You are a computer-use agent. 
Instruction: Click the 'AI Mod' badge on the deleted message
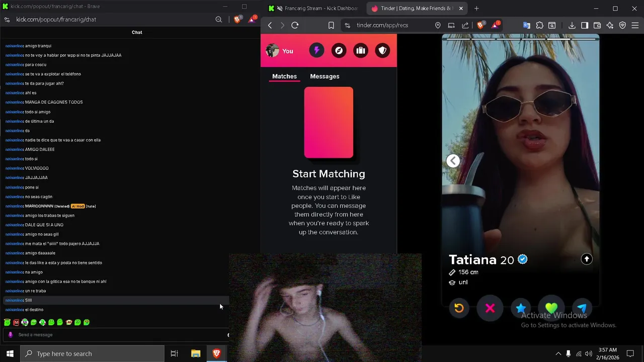pyautogui.click(x=77, y=206)
